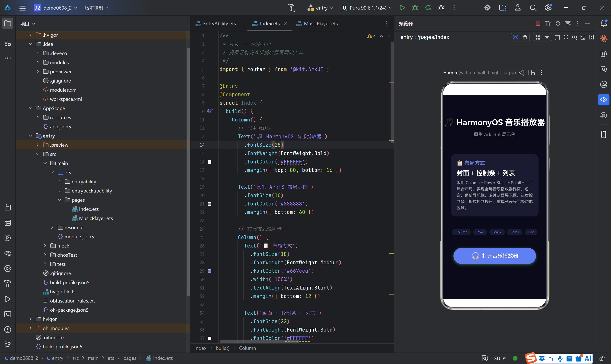The width and height of the screenshot is (611, 364).
Task: Toggle the Previewer eye panel
Action: pyautogui.click(x=604, y=99)
